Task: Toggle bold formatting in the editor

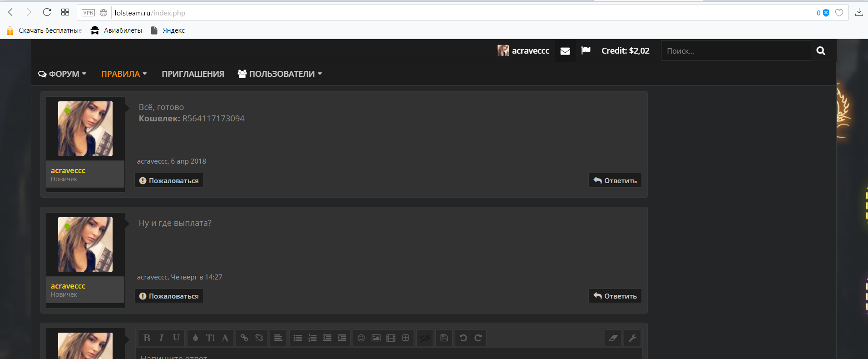Action: point(147,338)
